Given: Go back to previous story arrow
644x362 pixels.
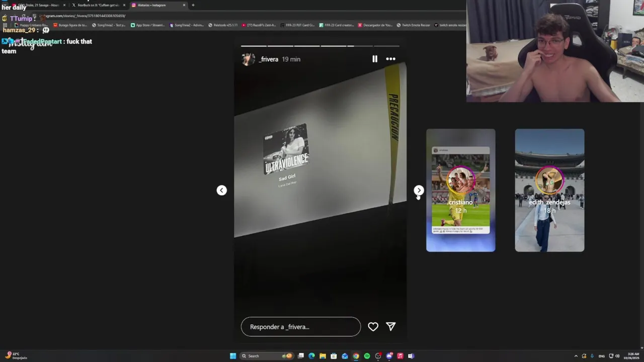Looking at the screenshot, I should [x=221, y=190].
